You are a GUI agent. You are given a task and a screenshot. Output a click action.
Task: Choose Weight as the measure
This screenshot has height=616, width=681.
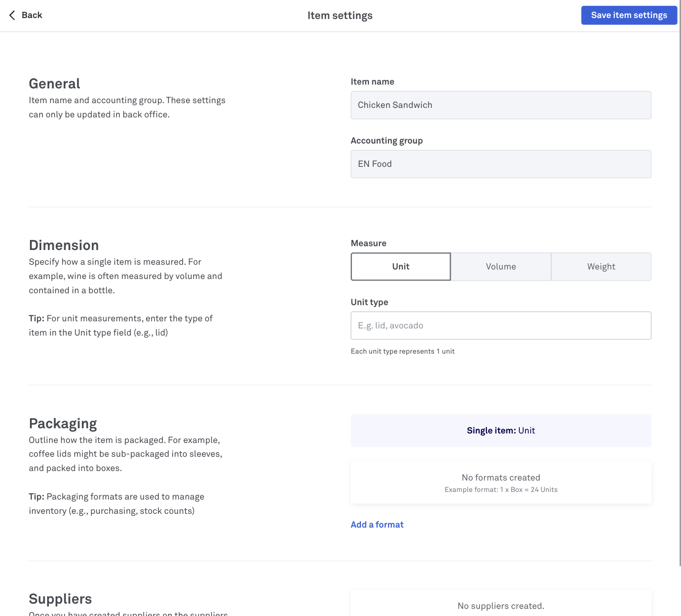tap(601, 267)
